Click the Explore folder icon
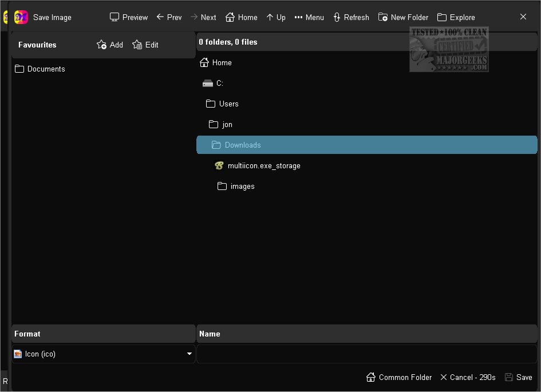Image resolution: width=541 pixels, height=392 pixels. 441,17
